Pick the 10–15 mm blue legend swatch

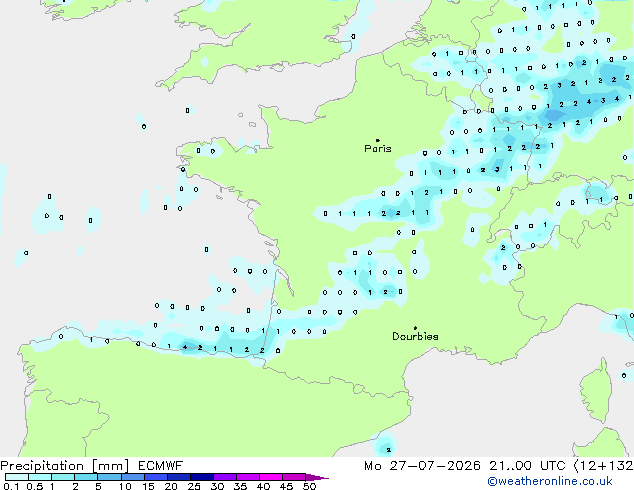[x=132, y=477]
